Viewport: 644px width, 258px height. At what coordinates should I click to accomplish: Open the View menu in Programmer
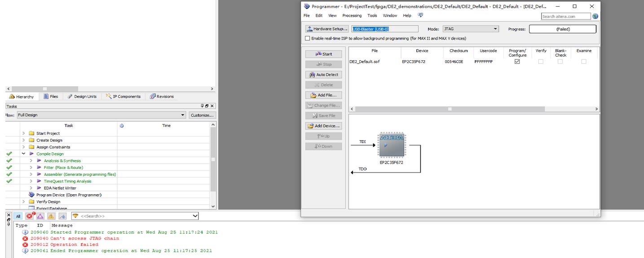click(332, 16)
